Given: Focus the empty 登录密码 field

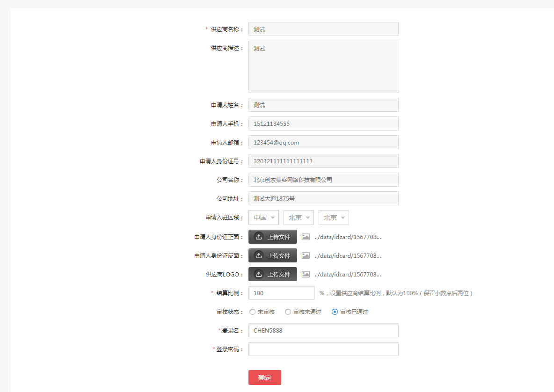Looking at the screenshot, I should [323, 349].
